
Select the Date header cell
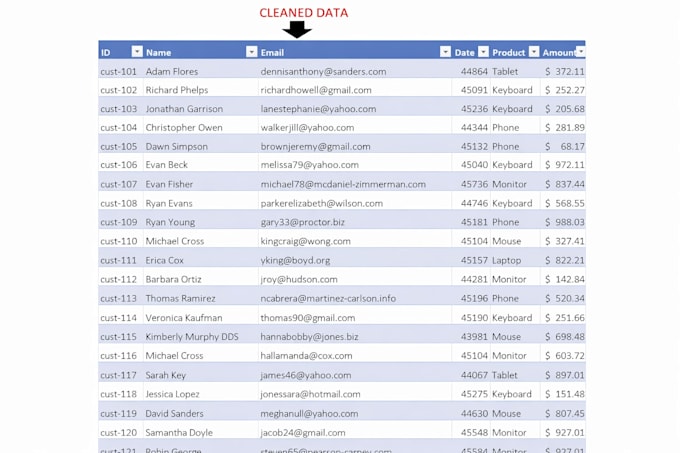pos(464,52)
